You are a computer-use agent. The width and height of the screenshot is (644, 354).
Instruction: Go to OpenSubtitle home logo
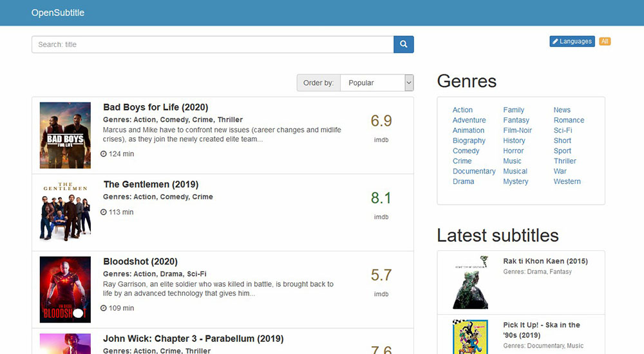[57, 13]
